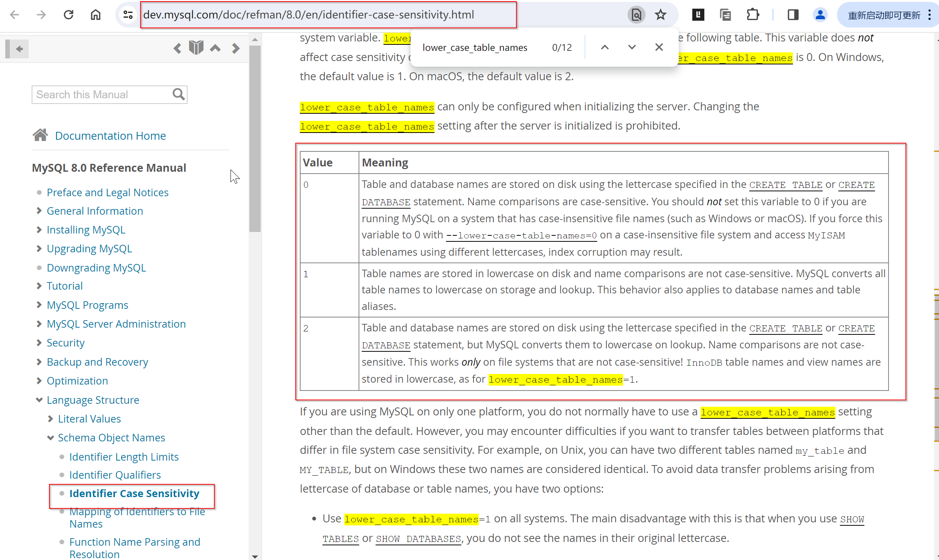Click the search icon in manual sidebar
939x560 pixels.
(x=179, y=94)
